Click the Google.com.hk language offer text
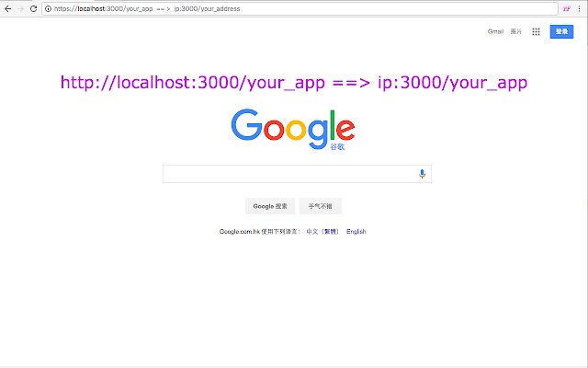 259,232
